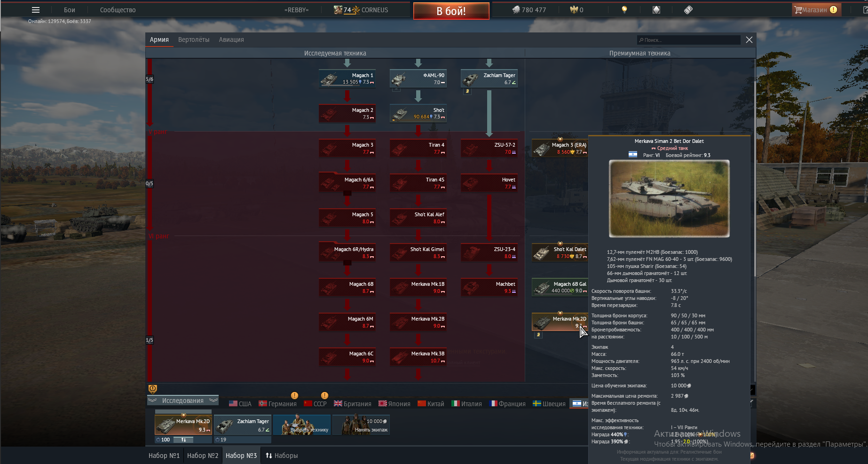The width and height of the screenshot is (868, 464).
Task: Open the ticket icon in top bar
Action: tap(688, 9)
